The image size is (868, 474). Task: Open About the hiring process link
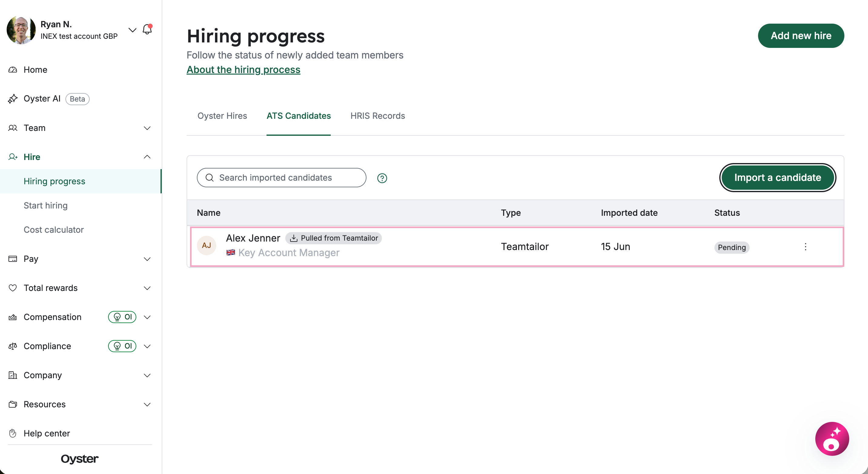(x=243, y=69)
